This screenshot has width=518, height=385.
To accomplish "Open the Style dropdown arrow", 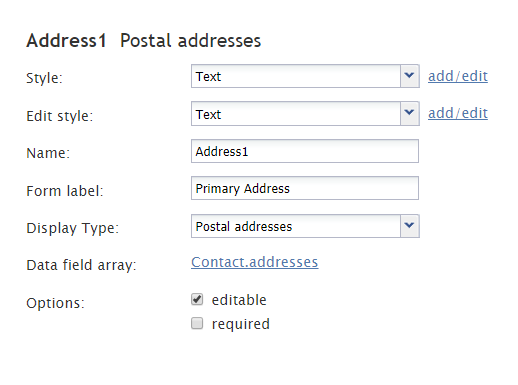I will pos(410,76).
